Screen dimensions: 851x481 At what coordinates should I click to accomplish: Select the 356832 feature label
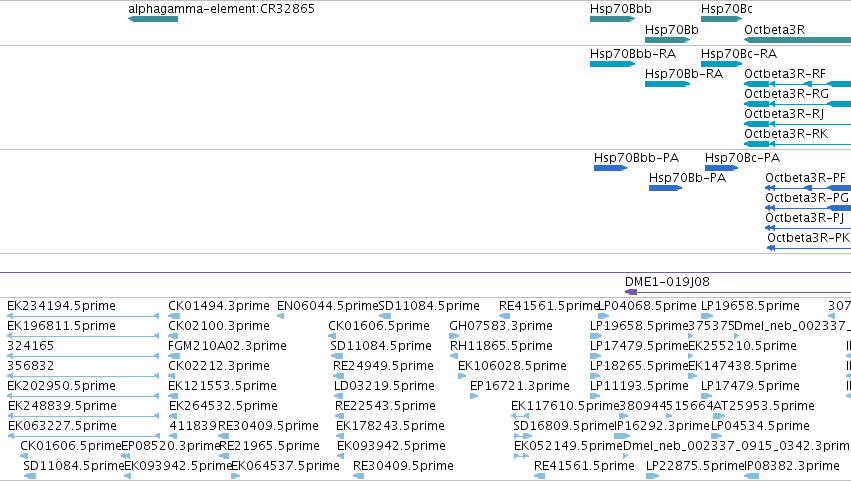(x=31, y=366)
